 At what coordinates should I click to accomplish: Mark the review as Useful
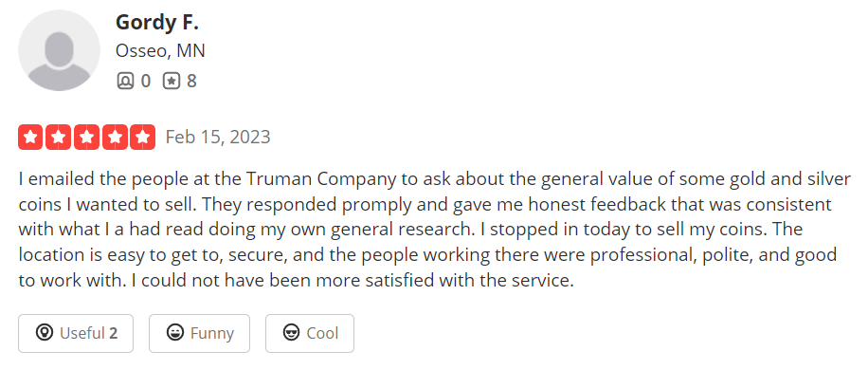point(76,333)
